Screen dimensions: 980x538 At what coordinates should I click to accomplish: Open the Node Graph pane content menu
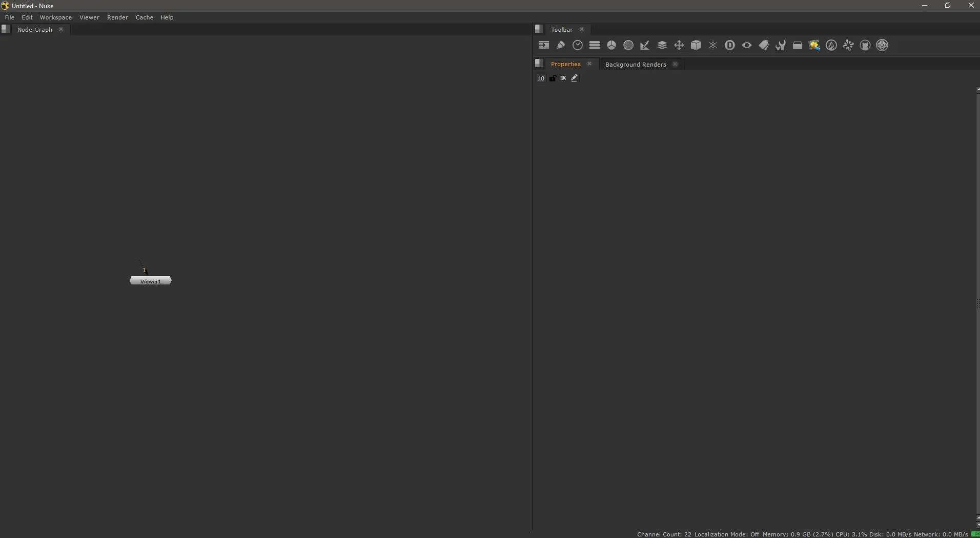click(x=6, y=29)
